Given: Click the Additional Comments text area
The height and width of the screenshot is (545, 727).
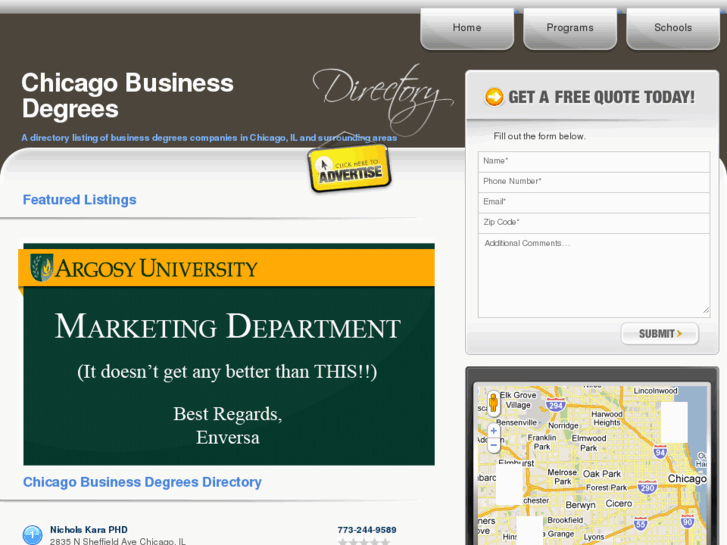Looking at the screenshot, I should tap(594, 276).
